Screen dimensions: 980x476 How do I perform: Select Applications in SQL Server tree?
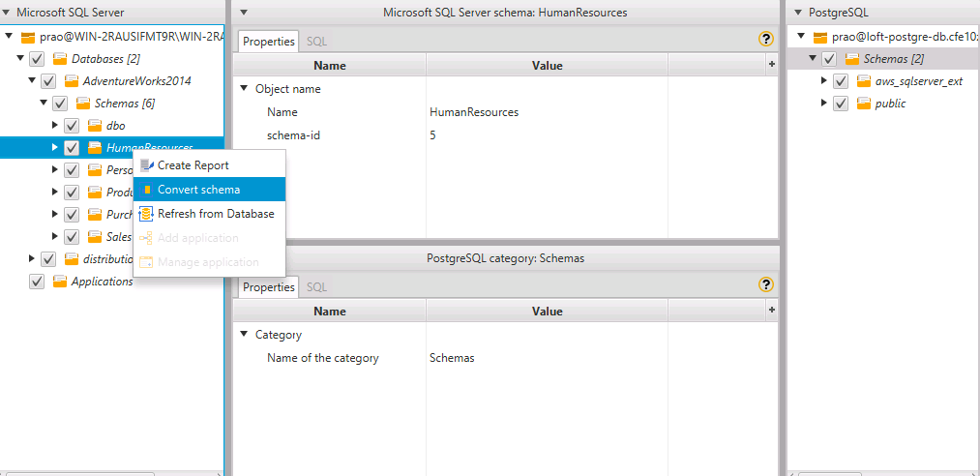click(102, 282)
